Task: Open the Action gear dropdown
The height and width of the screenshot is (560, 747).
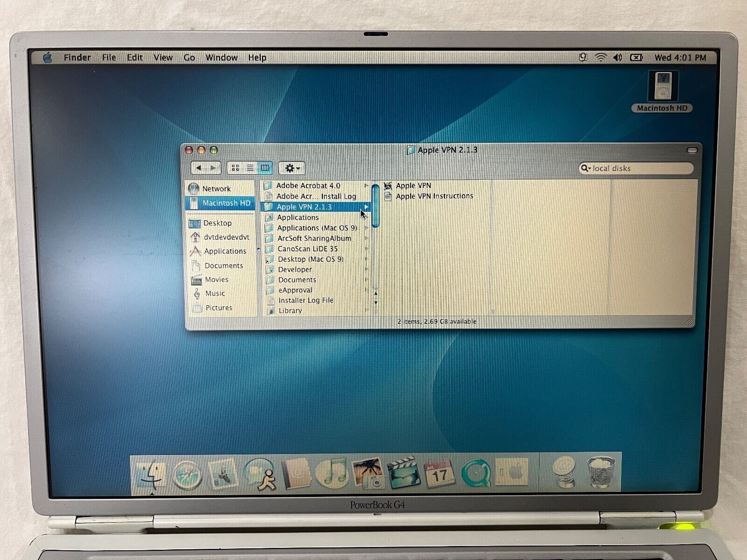Action: [x=292, y=168]
